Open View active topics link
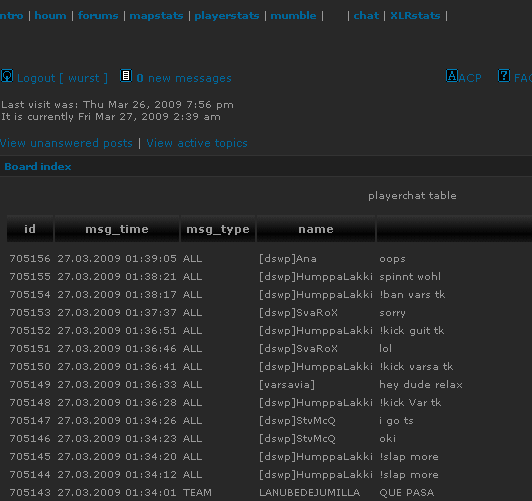The width and height of the screenshot is (532, 501). pyautogui.click(x=197, y=143)
